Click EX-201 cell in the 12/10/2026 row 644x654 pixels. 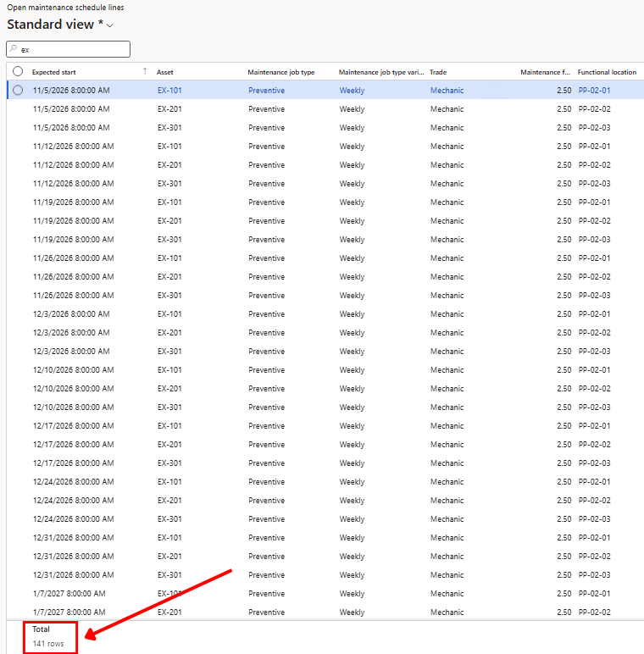click(x=169, y=389)
